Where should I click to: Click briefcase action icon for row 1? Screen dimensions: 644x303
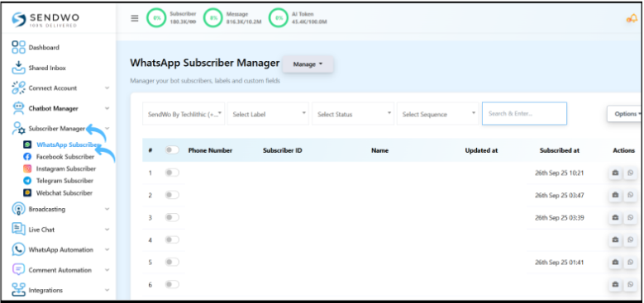click(x=615, y=173)
